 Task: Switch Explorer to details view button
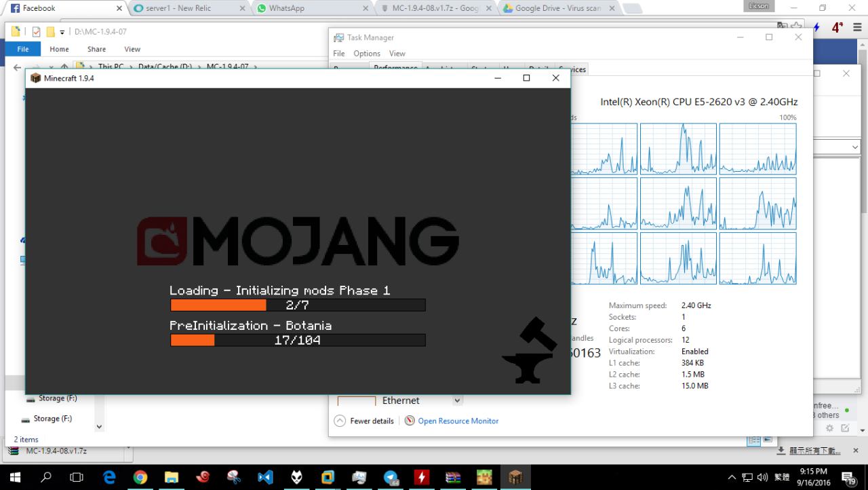[753, 440]
